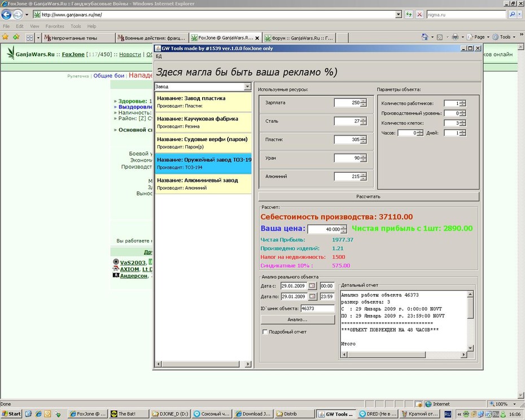Open the AXIOM friend link
Screen dimensions: 525x420
pyautogui.click(x=130, y=269)
